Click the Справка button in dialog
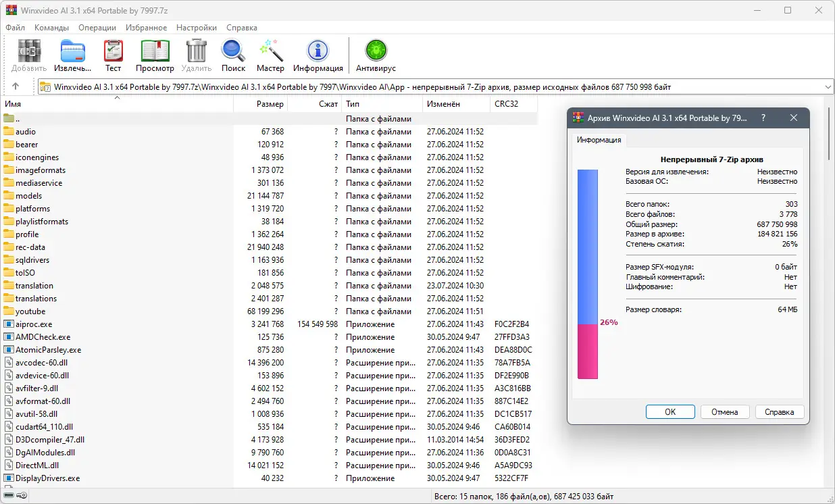835x504 pixels. (780, 411)
